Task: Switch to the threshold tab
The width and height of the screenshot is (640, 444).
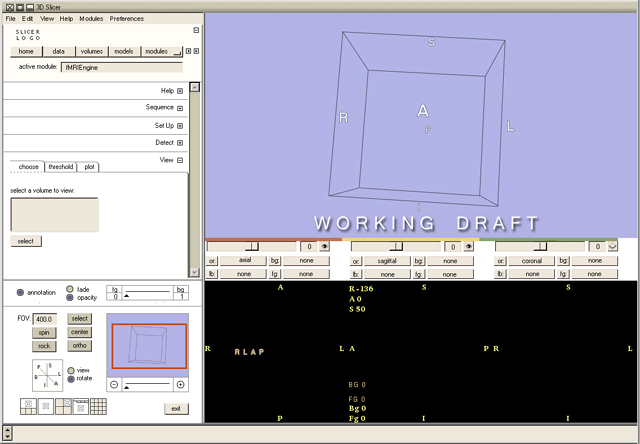Action: (61, 167)
